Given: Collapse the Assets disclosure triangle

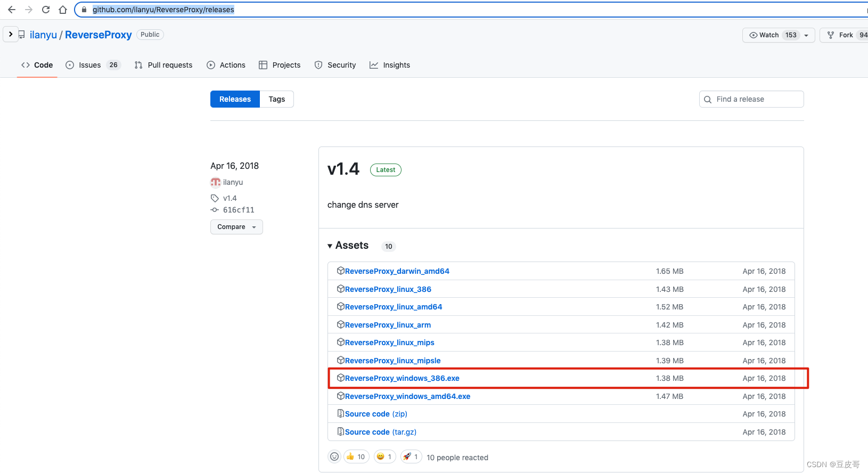Looking at the screenshot, I should [330, 246].
